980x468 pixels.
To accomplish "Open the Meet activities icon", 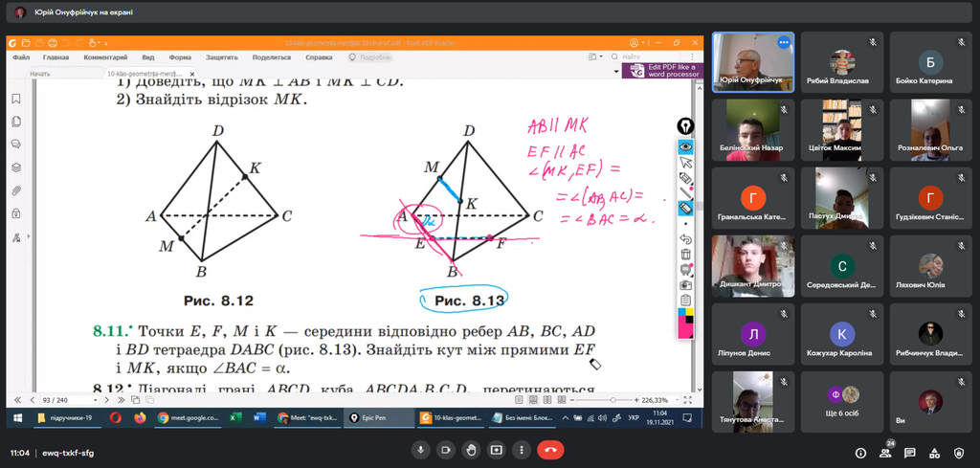I will (934, 453).
